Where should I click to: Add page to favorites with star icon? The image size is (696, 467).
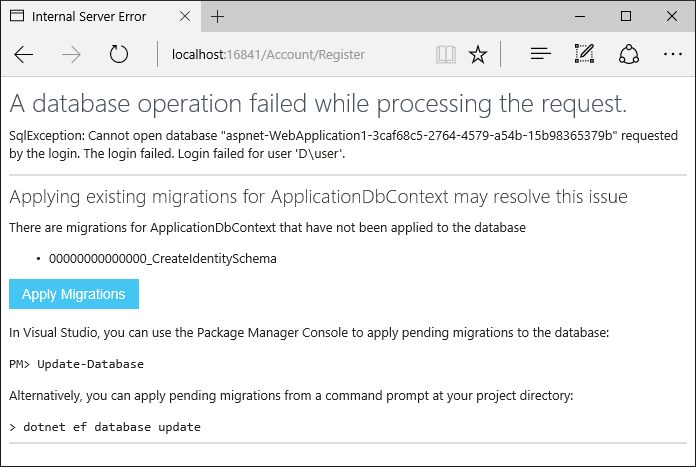pyautogui.click(x=478, y=55)
